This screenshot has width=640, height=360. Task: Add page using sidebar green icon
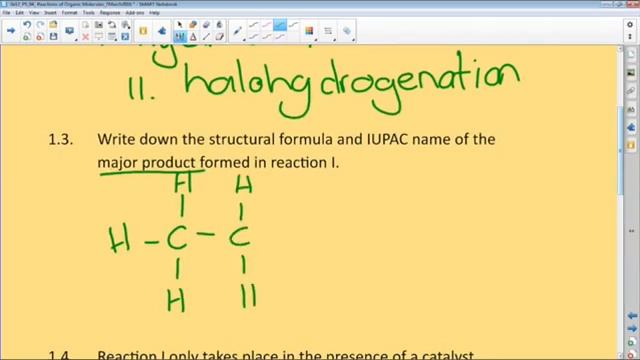click(x=632, y=342)
